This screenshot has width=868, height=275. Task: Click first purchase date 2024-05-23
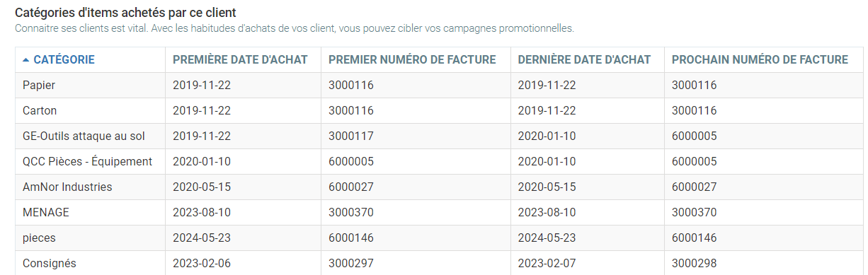[x=202, y=238]
